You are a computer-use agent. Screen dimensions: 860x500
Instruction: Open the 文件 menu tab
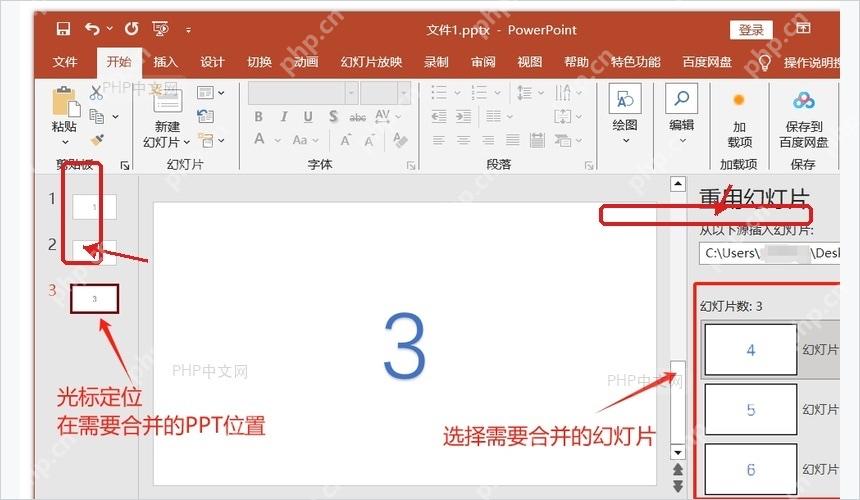pos(65,62)
